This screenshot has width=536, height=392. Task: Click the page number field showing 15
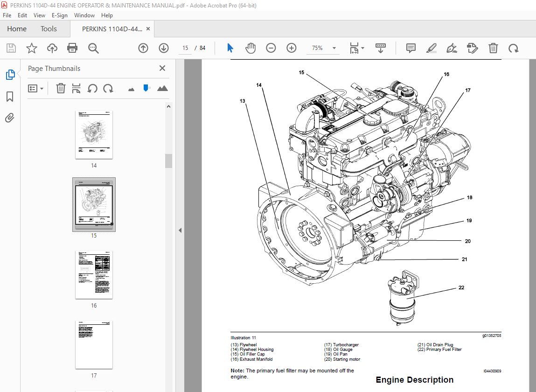point(185,48)
